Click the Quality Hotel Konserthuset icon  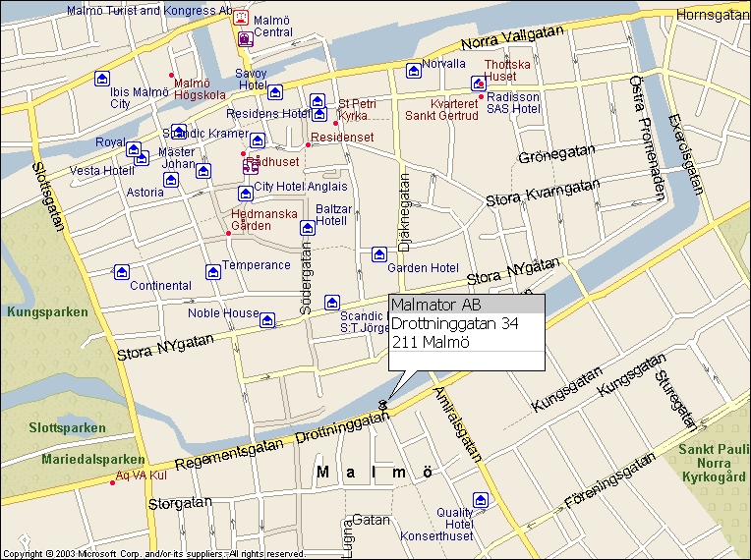[481, 500]
